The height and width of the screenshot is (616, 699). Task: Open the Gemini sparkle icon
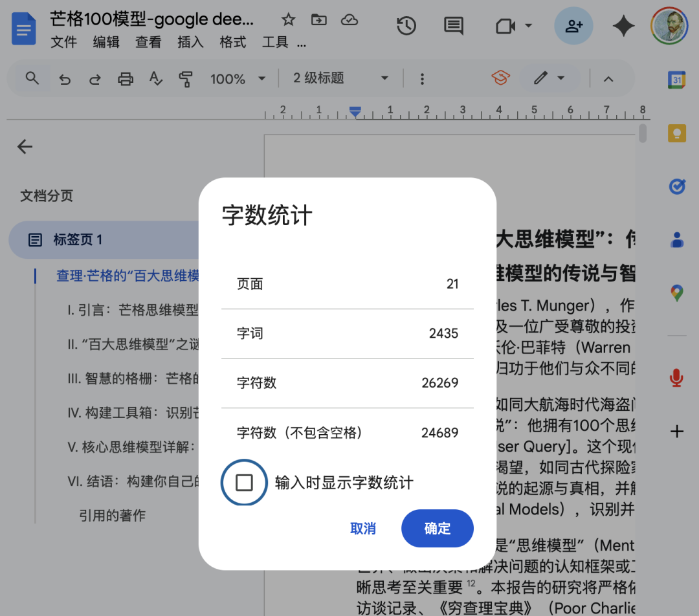[x=624, y=26]
